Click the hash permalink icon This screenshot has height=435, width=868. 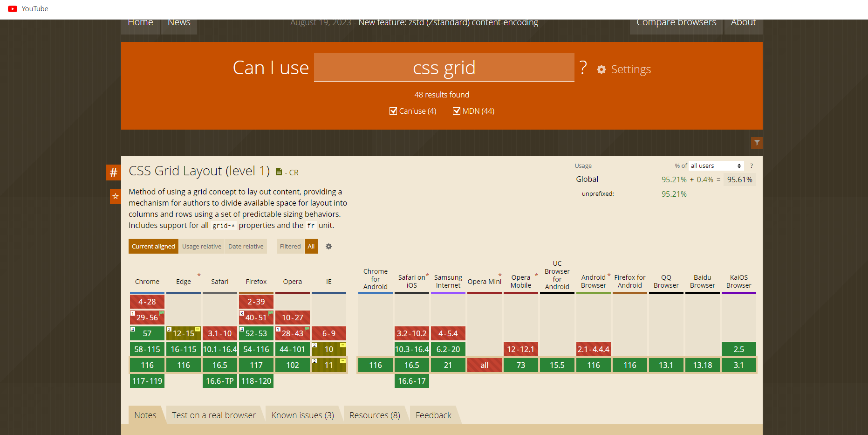click(113, 173)
